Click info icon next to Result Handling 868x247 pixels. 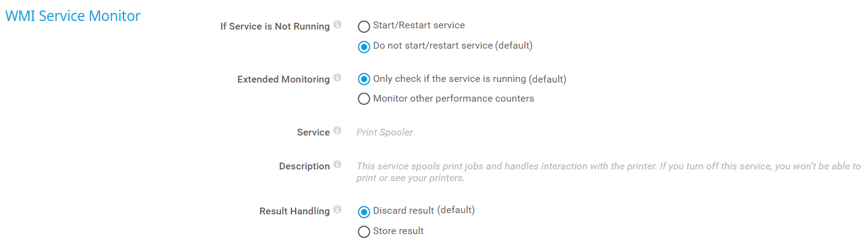point(337,210)
